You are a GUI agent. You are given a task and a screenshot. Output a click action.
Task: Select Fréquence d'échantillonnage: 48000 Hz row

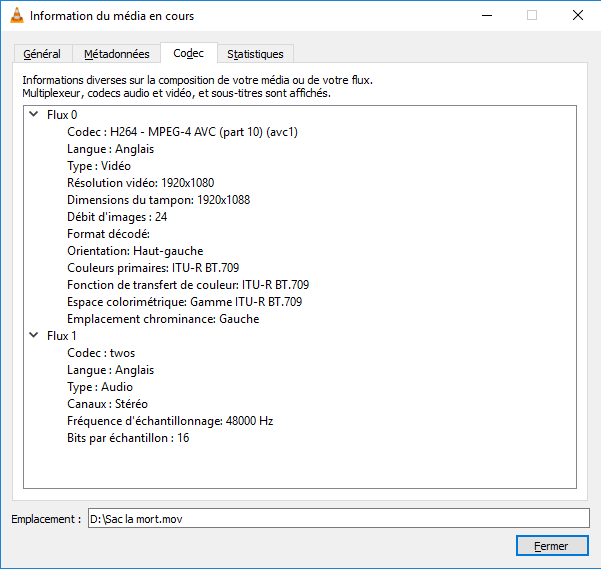(x=170, y=421)
